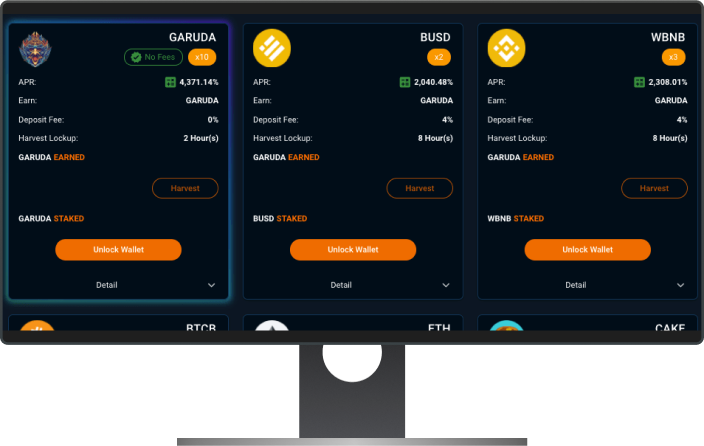Click the partially visible ETH card title
Screen dimensions: 704x446
(x=439, y=327)
